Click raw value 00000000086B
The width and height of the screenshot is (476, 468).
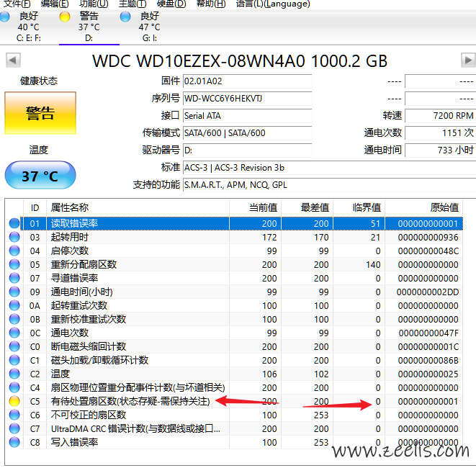(x=428, y=360)
